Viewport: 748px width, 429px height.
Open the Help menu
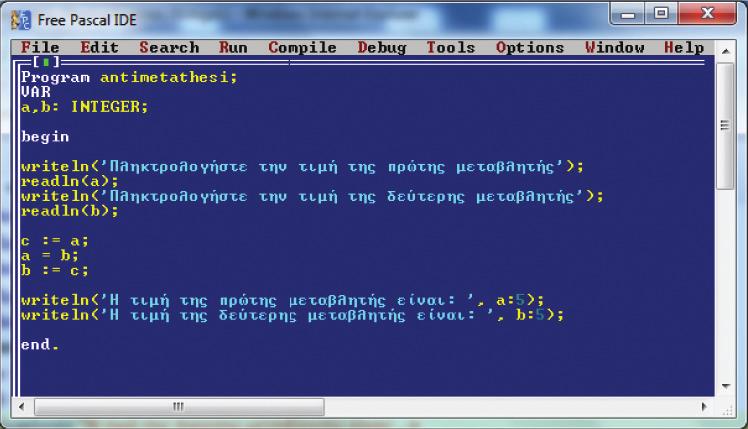tap(684, 48)
